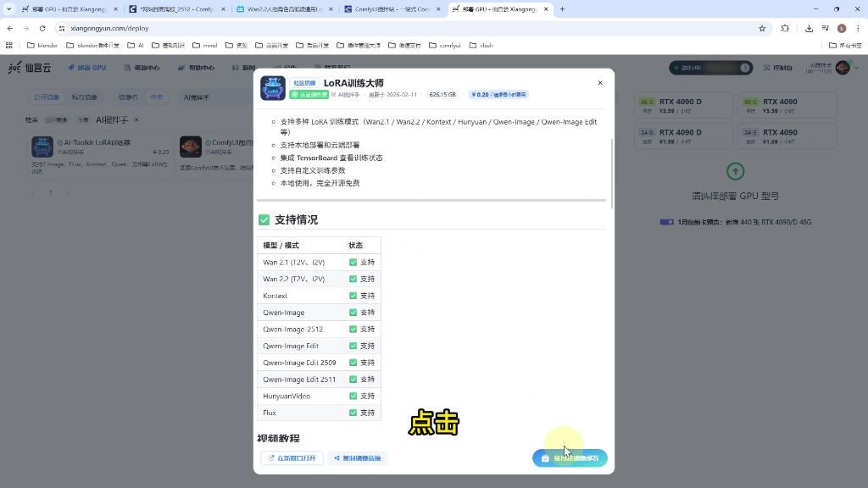The image size is (868, 488).
Task: Open AI-Toolkit LoRA训练器 image card
Action: (100, 156)
